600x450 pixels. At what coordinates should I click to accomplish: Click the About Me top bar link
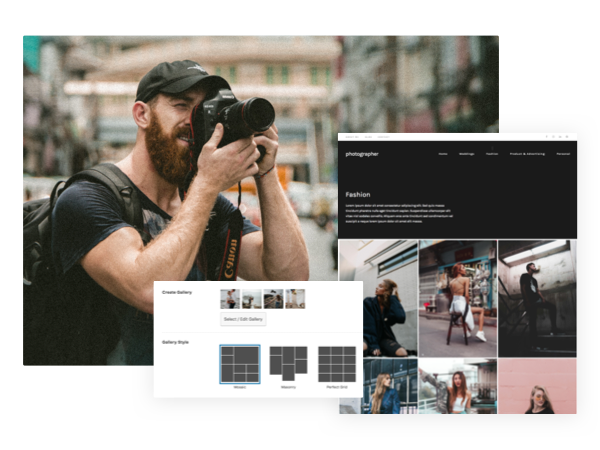[x=351, y=136]
